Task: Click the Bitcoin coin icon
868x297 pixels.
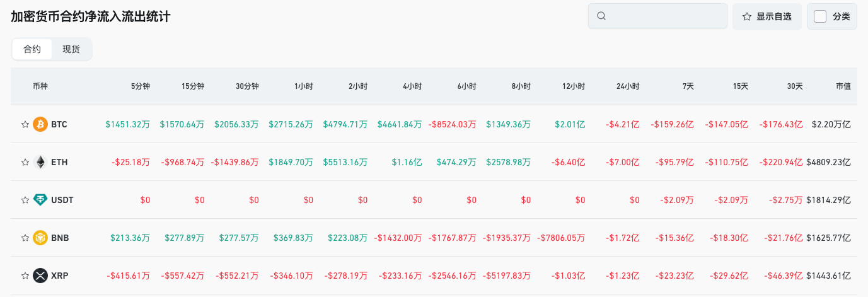Action: tap(40, 124)
